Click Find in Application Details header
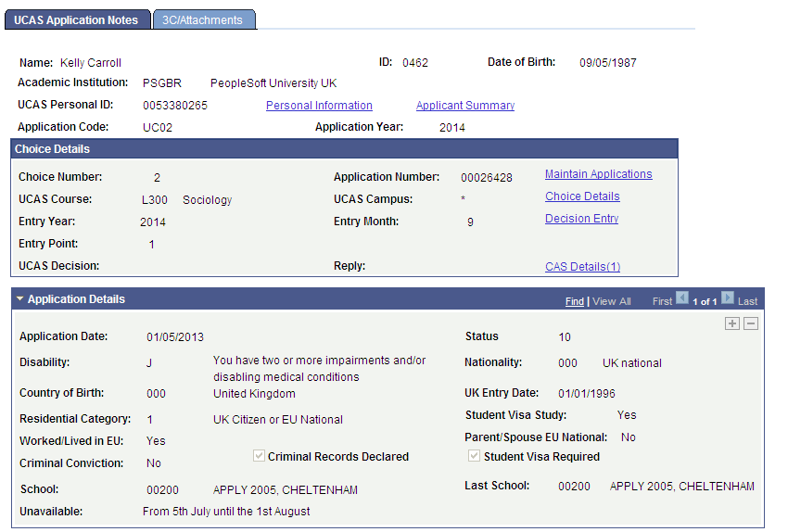 575,301
